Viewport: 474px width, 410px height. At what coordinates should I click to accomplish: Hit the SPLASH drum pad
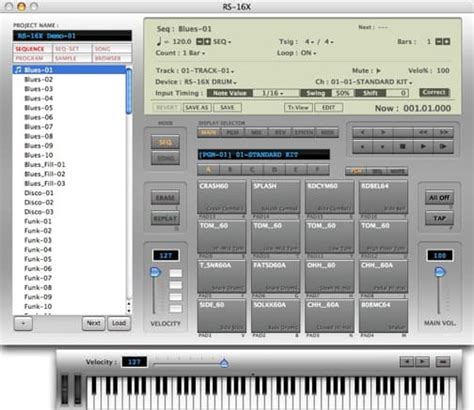pyautogui.click(x=276, y=197)
